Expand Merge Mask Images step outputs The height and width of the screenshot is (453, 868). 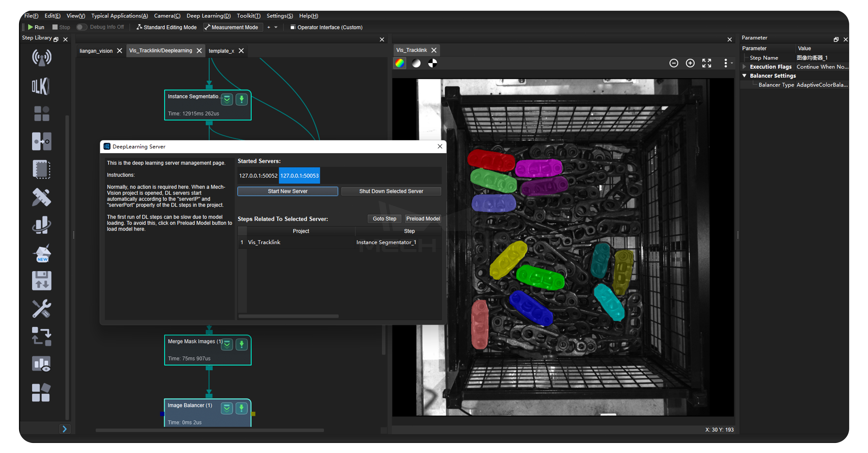[227, 345]
